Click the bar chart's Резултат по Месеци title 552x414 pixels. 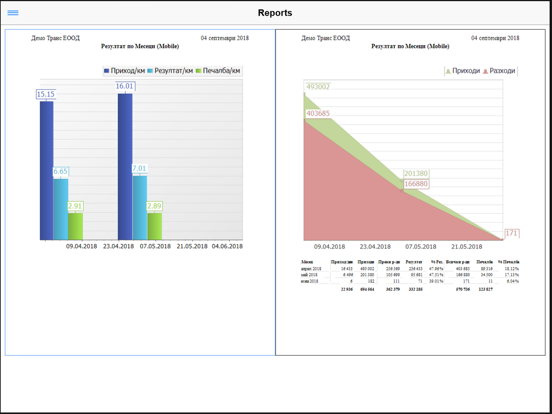pos(140,46)
